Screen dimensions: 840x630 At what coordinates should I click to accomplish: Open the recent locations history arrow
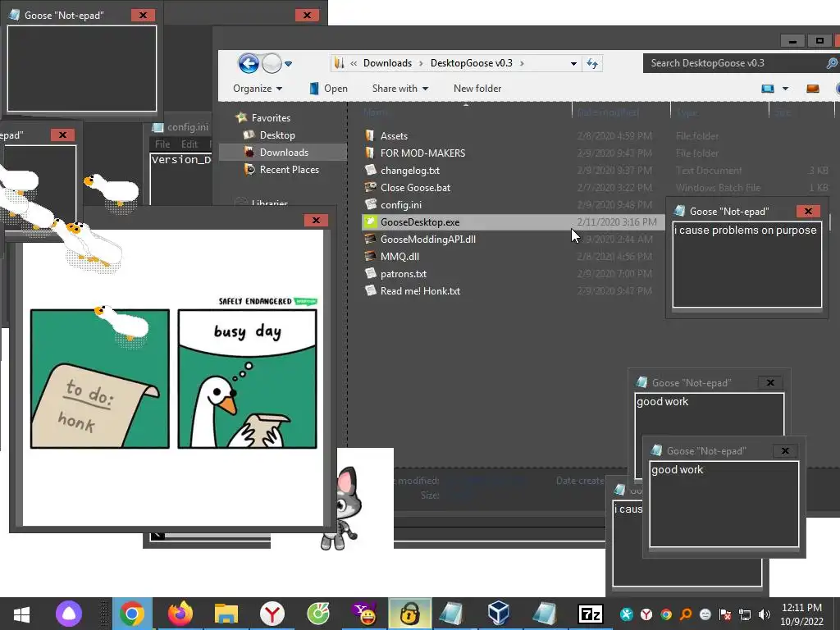(288, 64)
